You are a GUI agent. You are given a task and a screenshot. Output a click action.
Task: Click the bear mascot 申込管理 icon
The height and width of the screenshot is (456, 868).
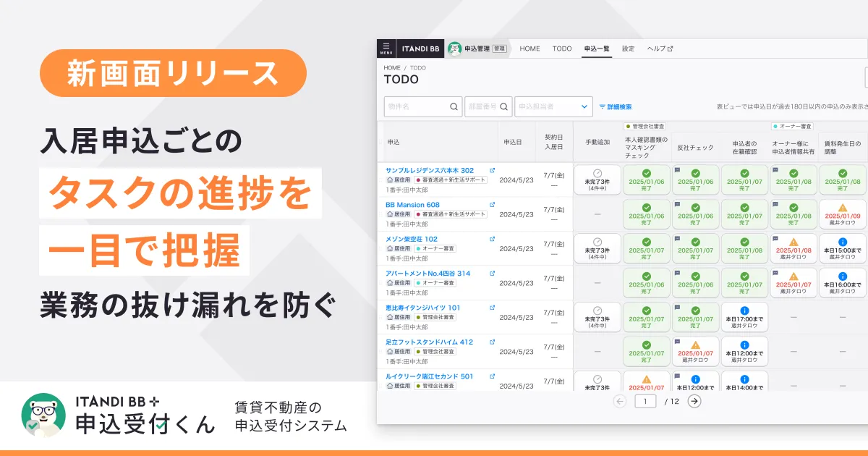pyautogui.click(x=455, y=48)
